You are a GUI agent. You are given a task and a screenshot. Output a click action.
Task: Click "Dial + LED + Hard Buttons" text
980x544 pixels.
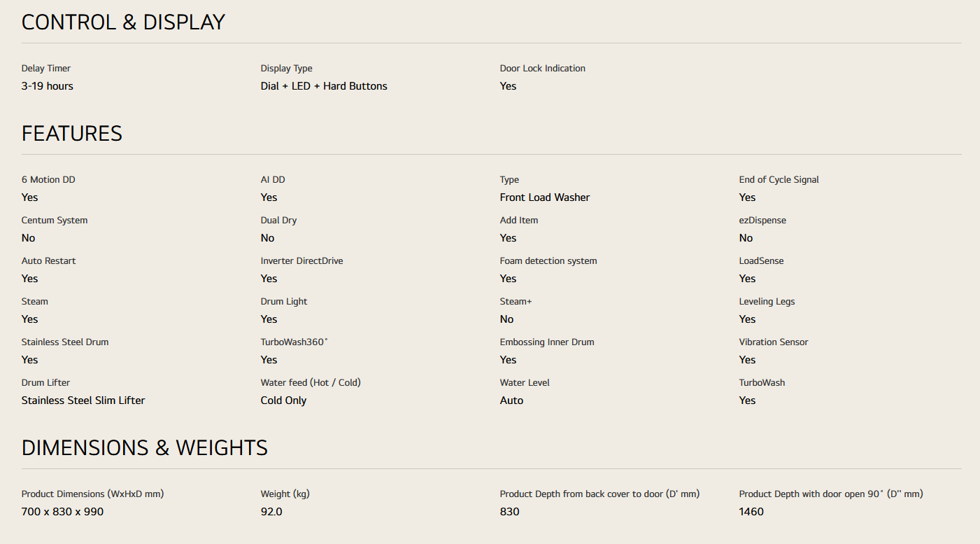[324, 86]
